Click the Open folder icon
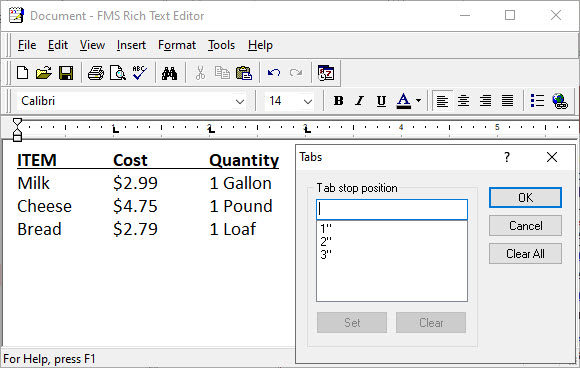This screenshot has height=368, width=580. (x=44, y=72)
